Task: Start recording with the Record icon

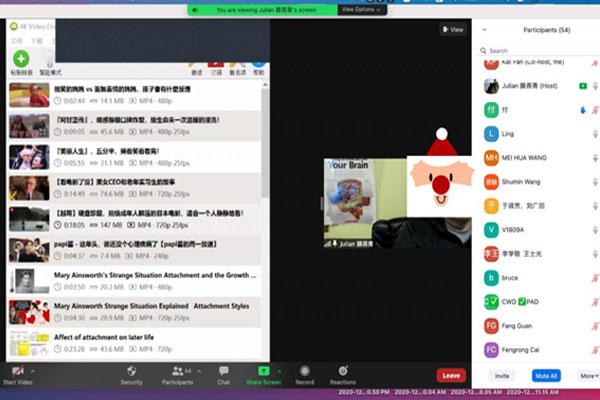Action: click(x=305, y=371)
